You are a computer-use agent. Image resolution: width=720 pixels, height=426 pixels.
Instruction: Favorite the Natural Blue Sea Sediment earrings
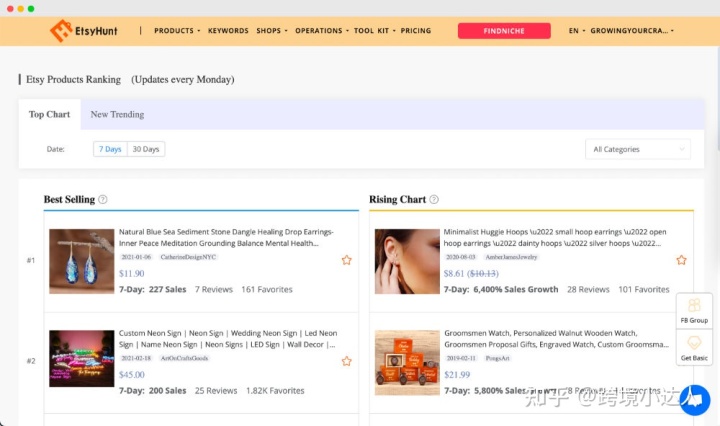pyautogui.click(x=347, y=260)
